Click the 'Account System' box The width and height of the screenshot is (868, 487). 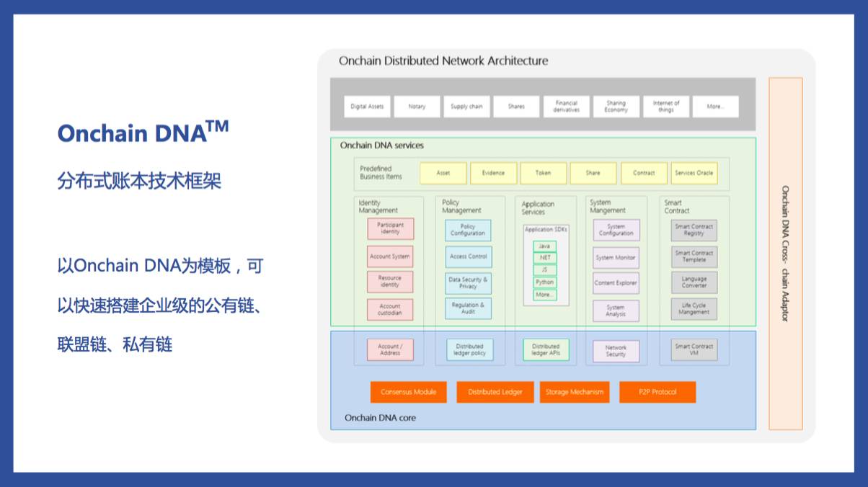[390, 256]
